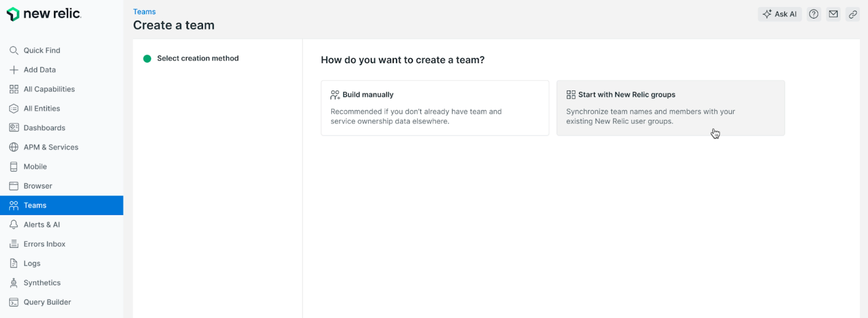Open Query Builder in sidebar
Viewport: 868px width, 318px height.
pyautogui.click(x=47, y=302)
